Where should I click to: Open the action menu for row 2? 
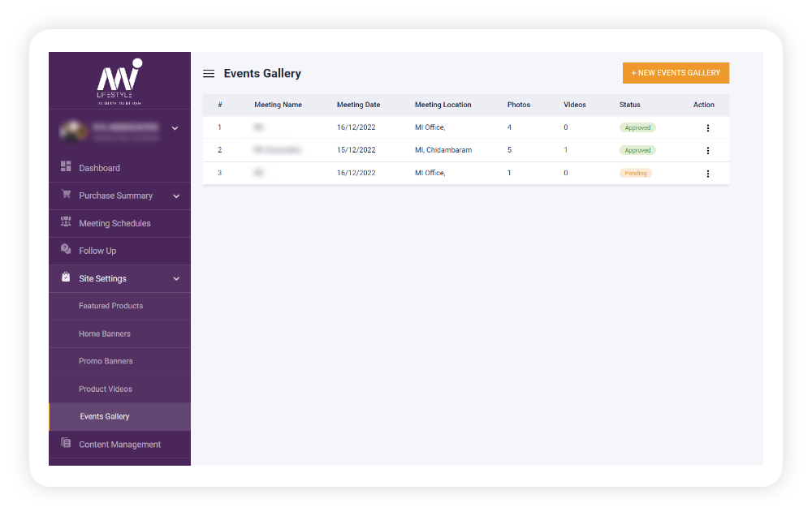tap(707, 150)
